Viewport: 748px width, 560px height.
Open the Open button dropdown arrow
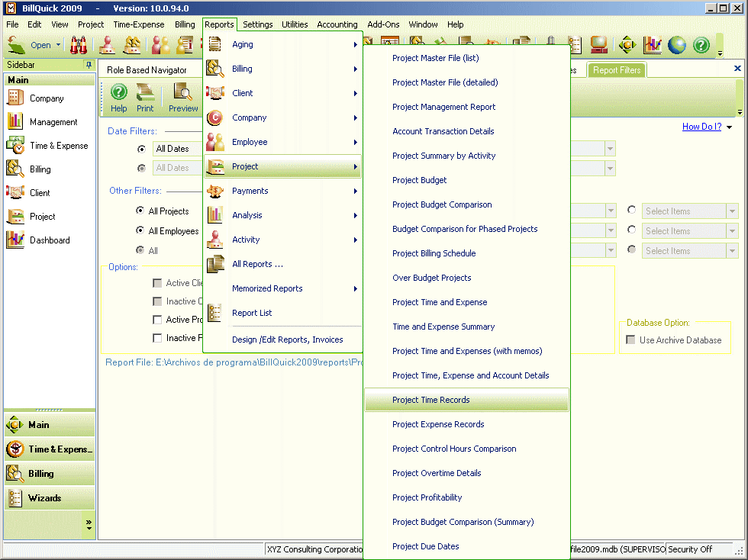pos(58,45)
